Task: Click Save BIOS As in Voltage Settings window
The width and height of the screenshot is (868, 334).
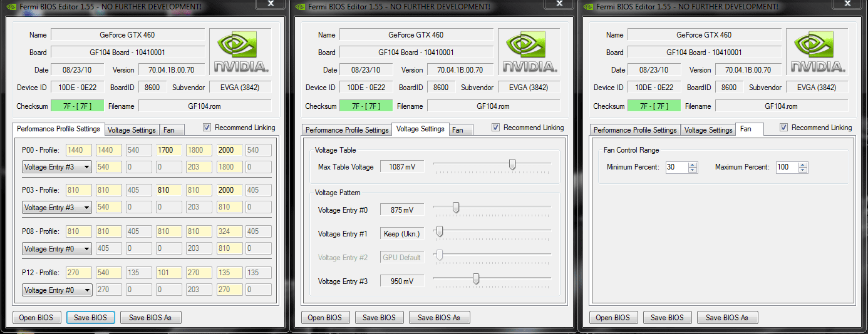Action: 439,317
